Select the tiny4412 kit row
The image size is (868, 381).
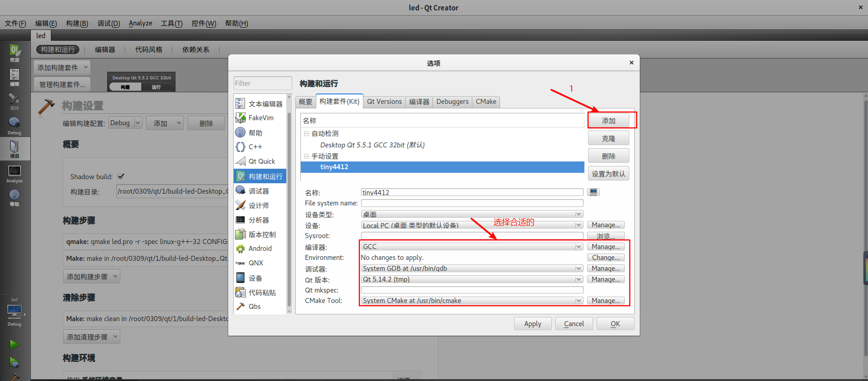(x=442, y=167)
